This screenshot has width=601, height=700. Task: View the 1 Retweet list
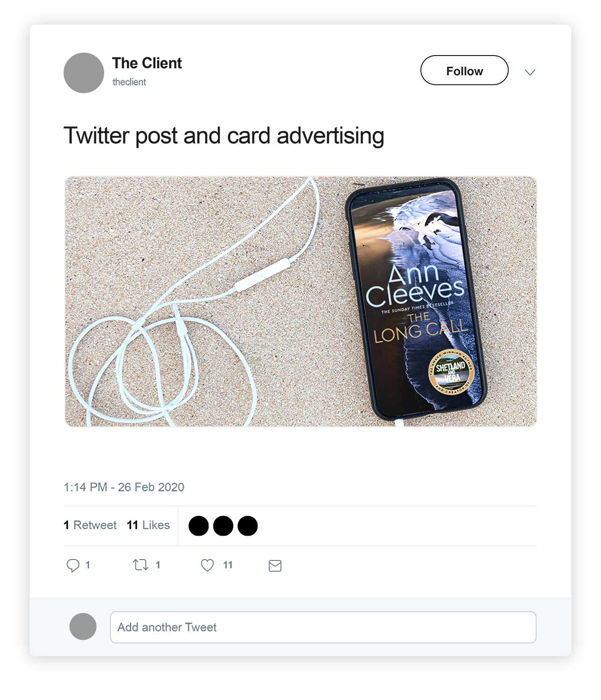coord(90,525)
